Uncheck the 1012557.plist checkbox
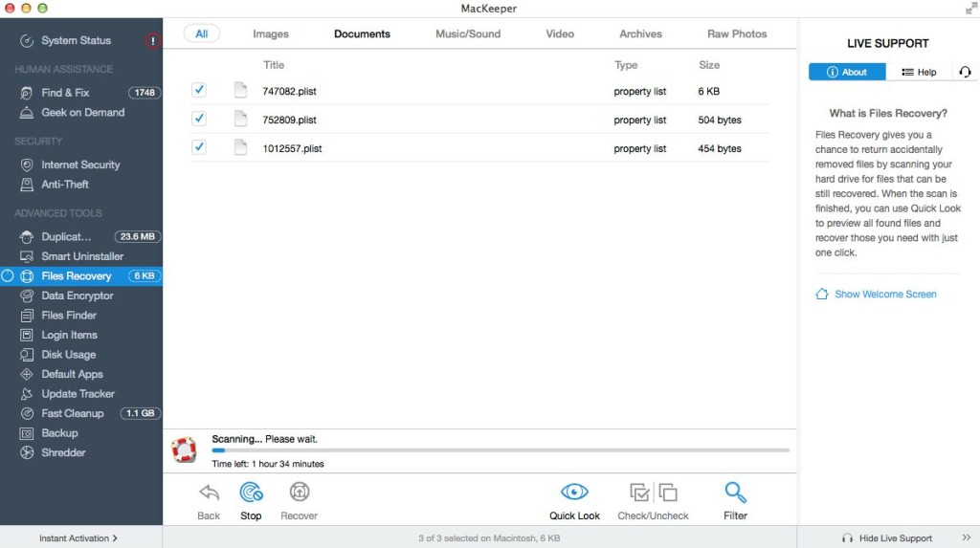Image resolution: width=980 pixels, height=548 pixels. tap(199, 147)
